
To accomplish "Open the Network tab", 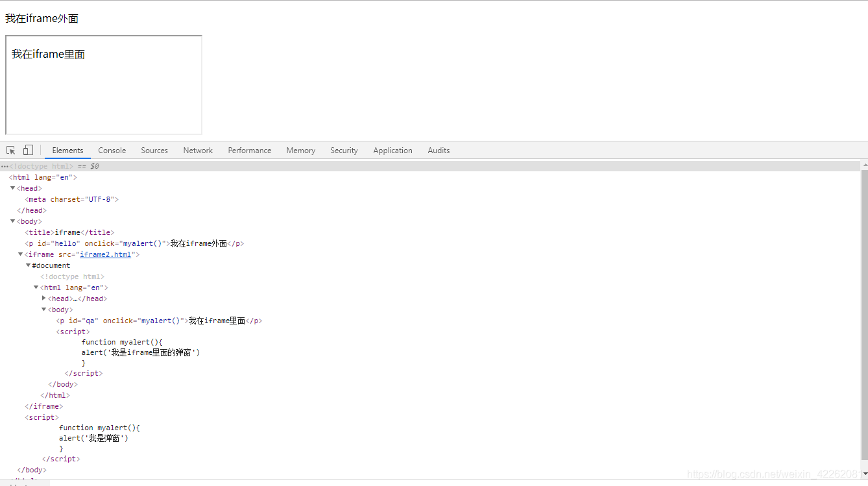I will (198, 151).
